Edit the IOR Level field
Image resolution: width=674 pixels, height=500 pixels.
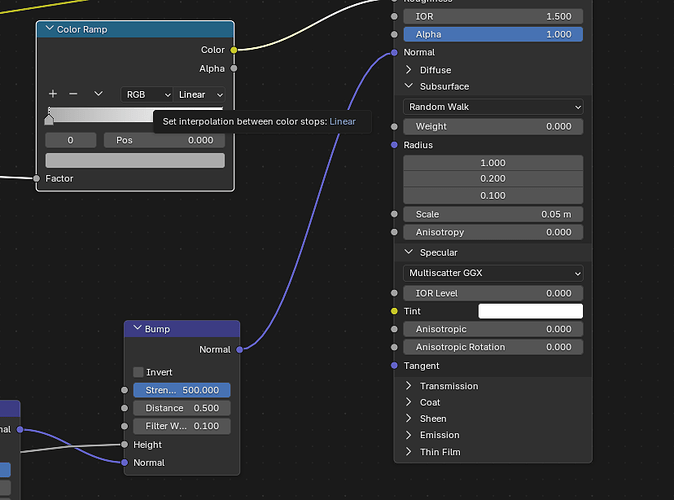pos(493,293)
